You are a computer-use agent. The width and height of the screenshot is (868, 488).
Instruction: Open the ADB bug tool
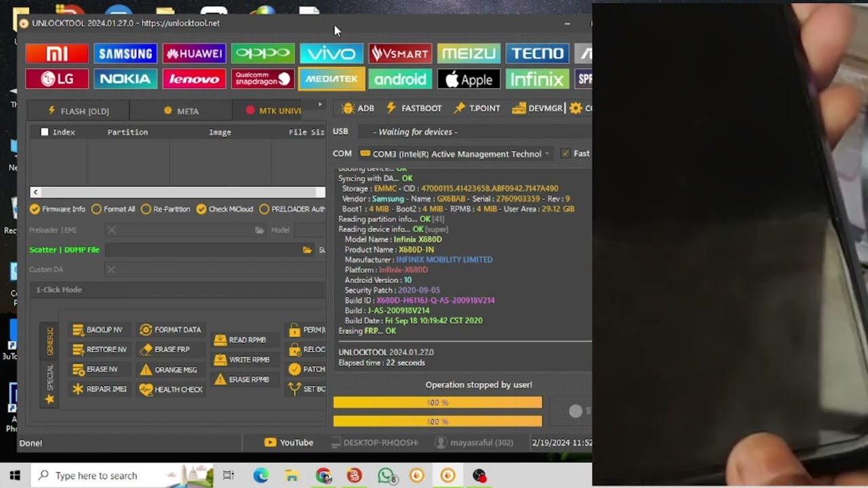click(358, 108)
